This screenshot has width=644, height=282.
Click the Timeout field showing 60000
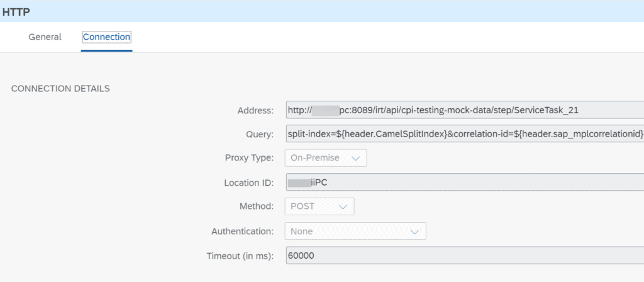click(465, 256)
